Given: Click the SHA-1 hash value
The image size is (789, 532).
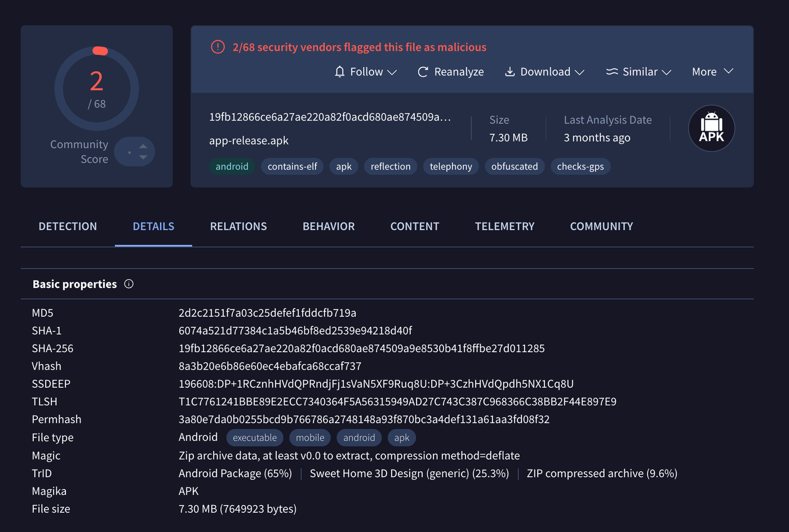Looking at the screenshot, I should [x=295, y=330].
